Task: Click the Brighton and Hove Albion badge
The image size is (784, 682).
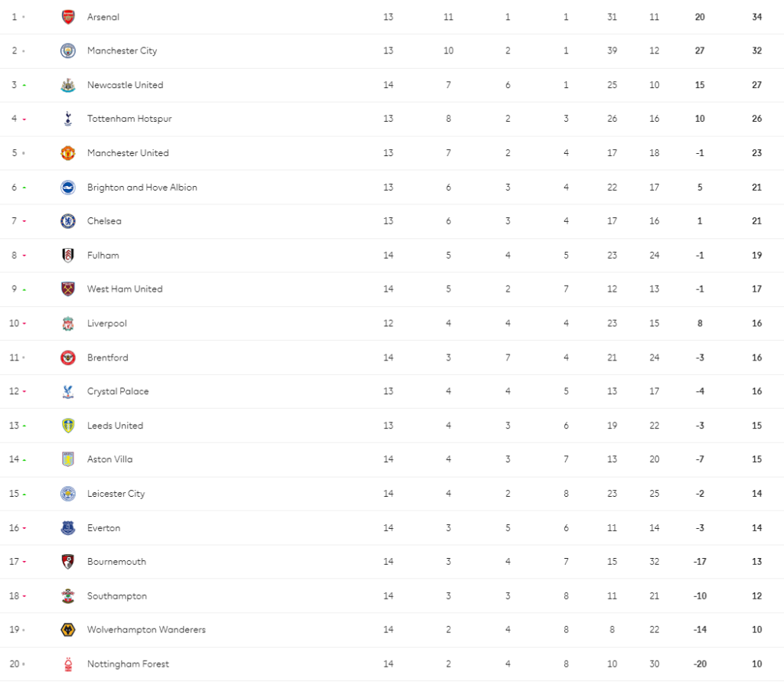Action: 68,187
